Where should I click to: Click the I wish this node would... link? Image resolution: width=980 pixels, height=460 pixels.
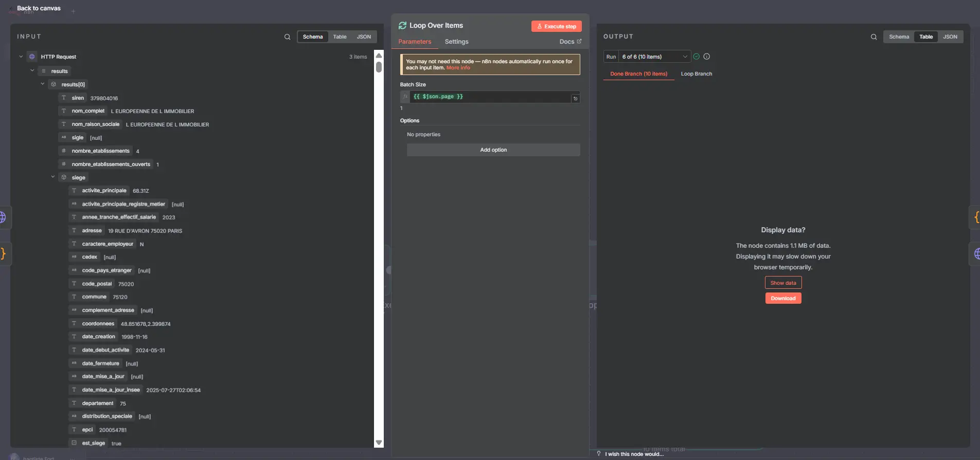tap(634, 454)
